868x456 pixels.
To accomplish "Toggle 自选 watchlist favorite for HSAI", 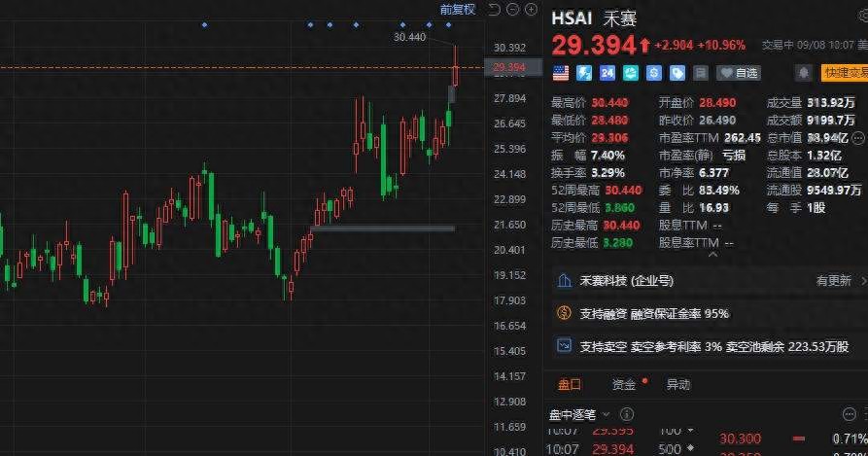I will pyautogui.click(x=739, y=73).
